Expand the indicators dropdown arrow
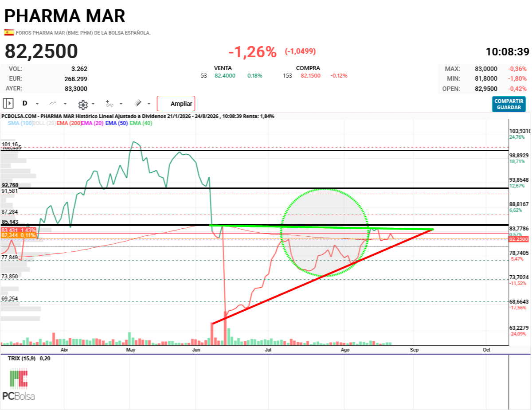 [122, 104]
